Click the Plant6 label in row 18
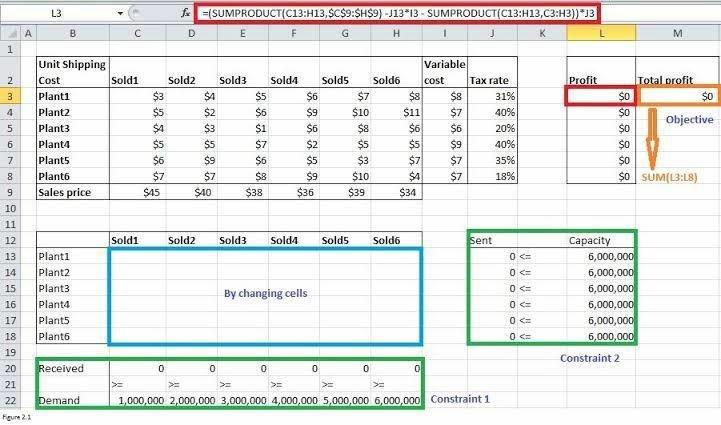 point(73,336)
